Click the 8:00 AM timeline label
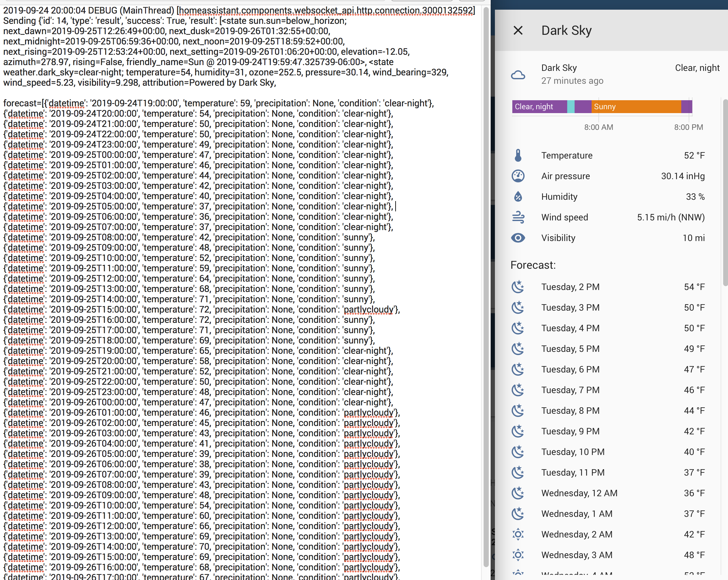Viewport: 728px width, 580px height. pos(598,127)
